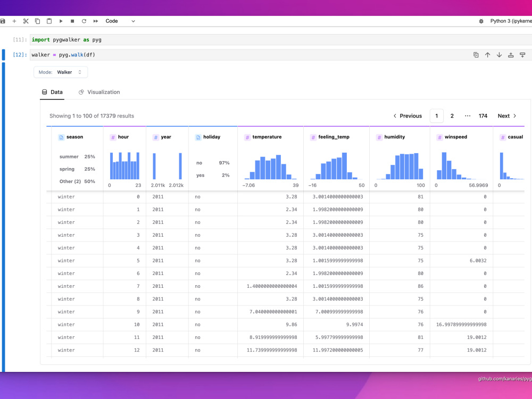Insert a new cell with plus icon
This screenshot has width=532, height=399.
[x=14, y=21]
